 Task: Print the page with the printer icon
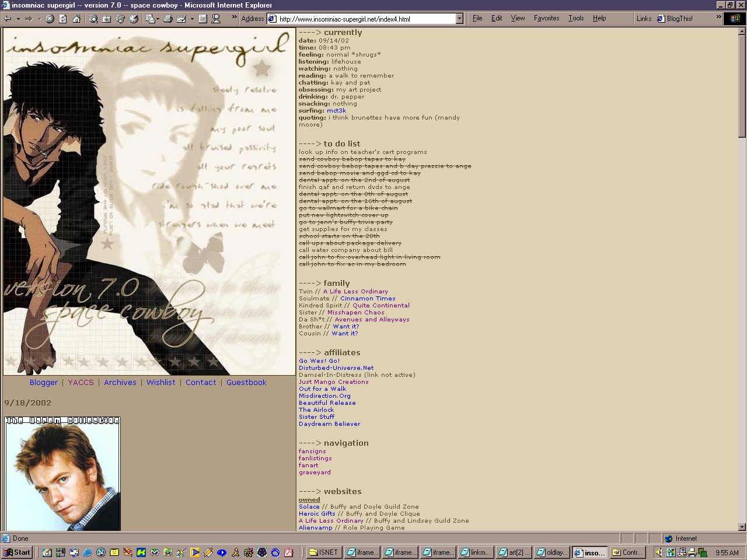[168, 19]
